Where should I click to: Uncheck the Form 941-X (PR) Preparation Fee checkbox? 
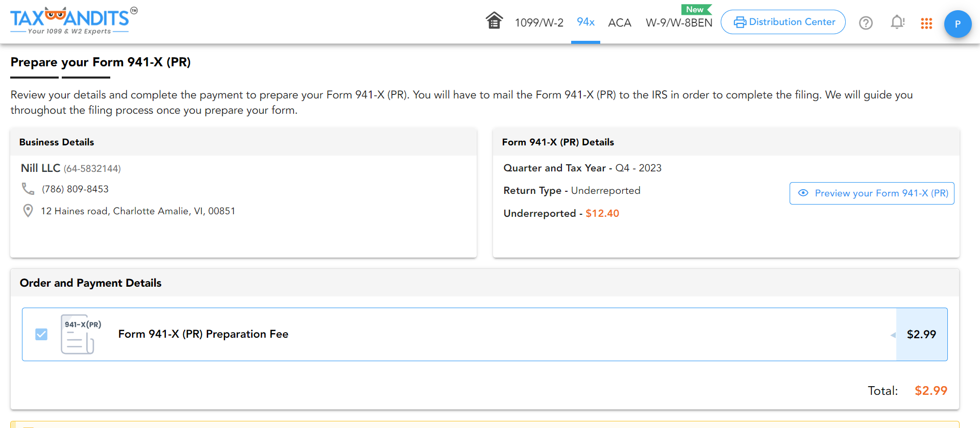click(41, 334)
